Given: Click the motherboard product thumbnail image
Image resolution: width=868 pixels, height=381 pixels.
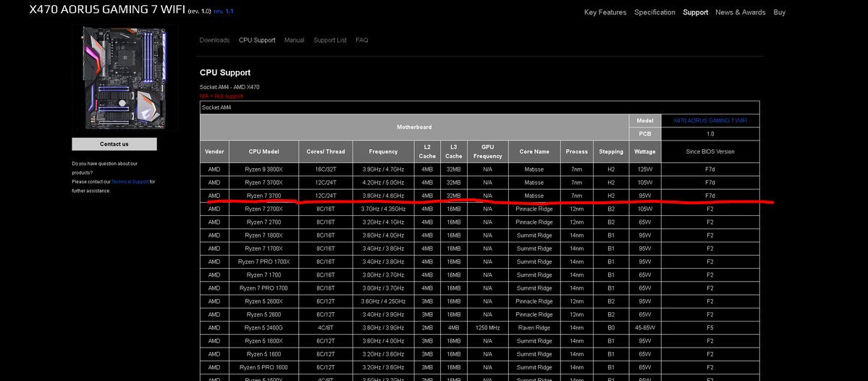Looking at the screenshot, I should [x=125, y=77].
